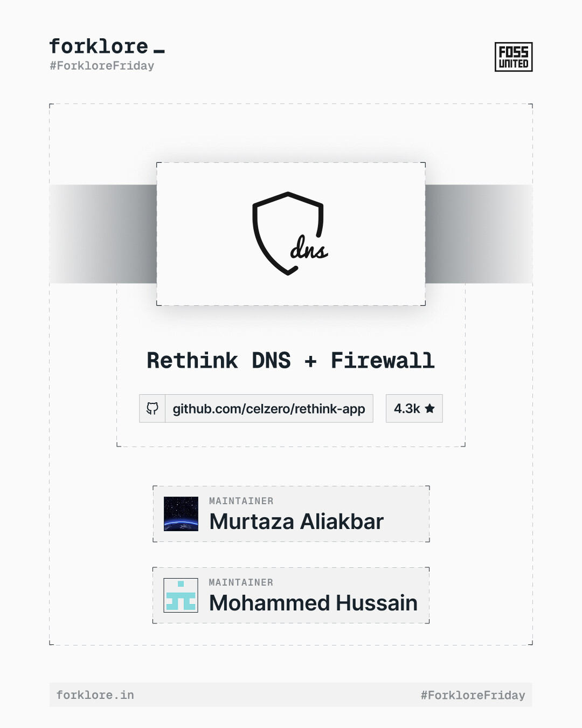Click the #ForkloreFriday hashtag in footer
Viewport: 582px width, 728px height.
pyautogui.click(x=473, y=695)
